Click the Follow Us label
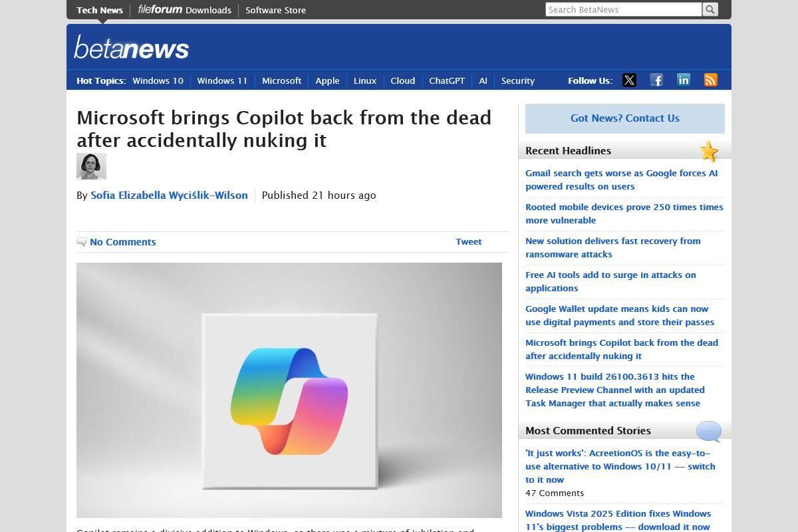The image size is (798, 532). pos(590,80)
